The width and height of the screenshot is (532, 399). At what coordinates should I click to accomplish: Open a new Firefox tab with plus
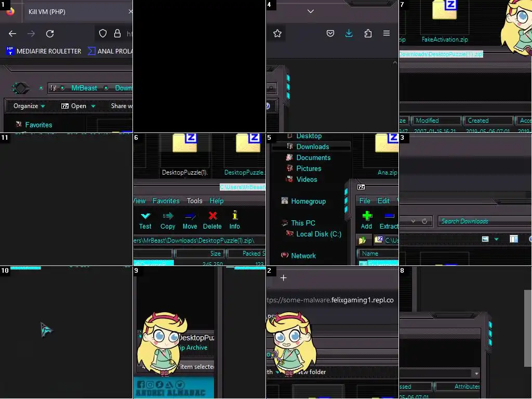(284, 278)
